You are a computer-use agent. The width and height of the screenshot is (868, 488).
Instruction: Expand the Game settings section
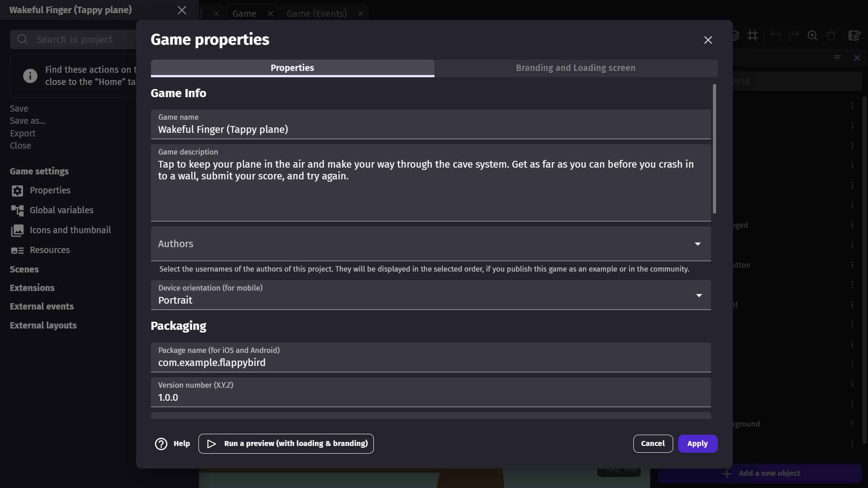coord(39,171)
